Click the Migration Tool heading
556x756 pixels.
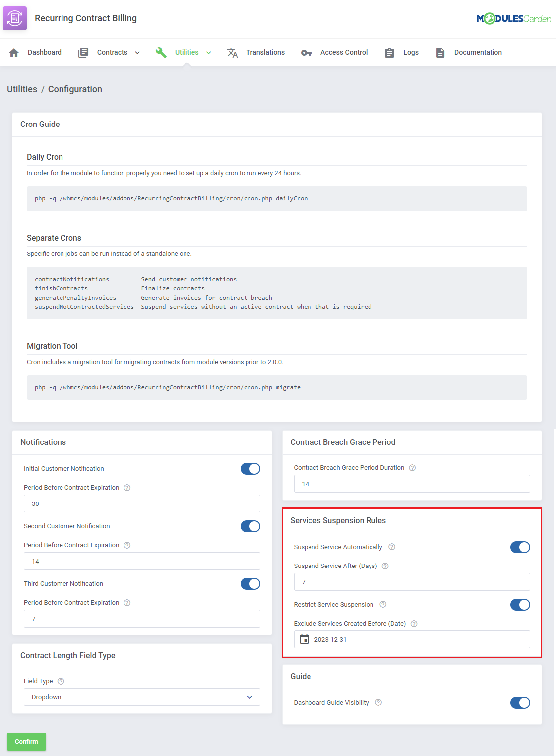click(52, 346)
